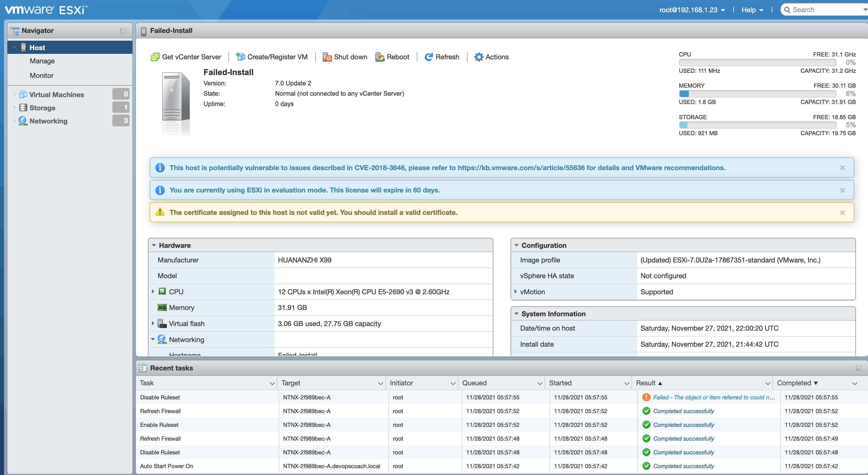The height and width of the screenshot is (475, 868).
Task: Open the Help menu
Action: [x=752, y=10]
